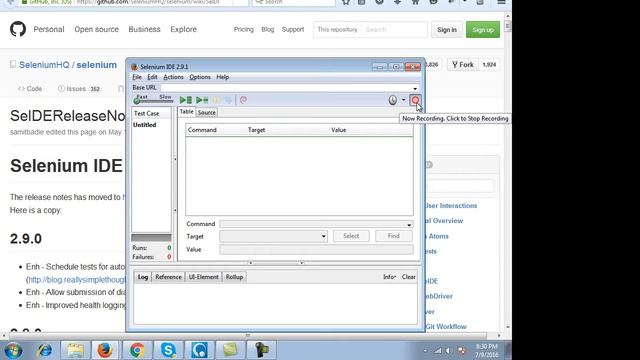Screen dimensions: 640x360
Task: Click the Firefox bookmark star icon
Action: coord(346,2)
